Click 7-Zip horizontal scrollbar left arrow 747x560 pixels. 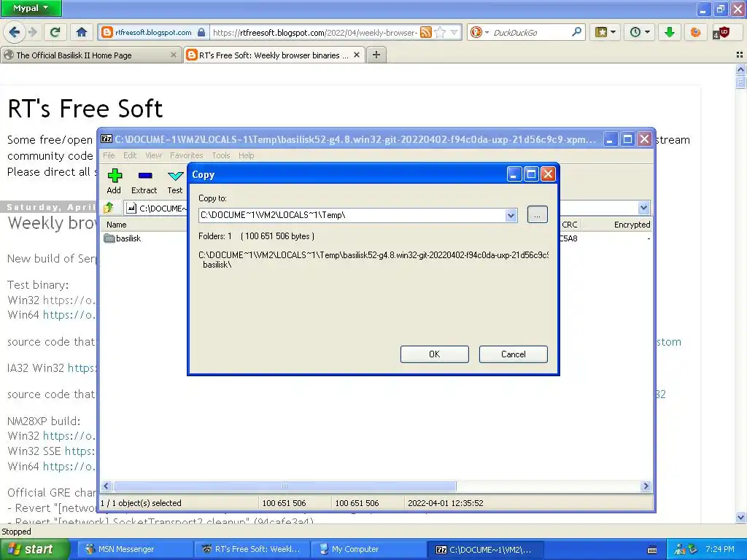(x=107, y=486)
